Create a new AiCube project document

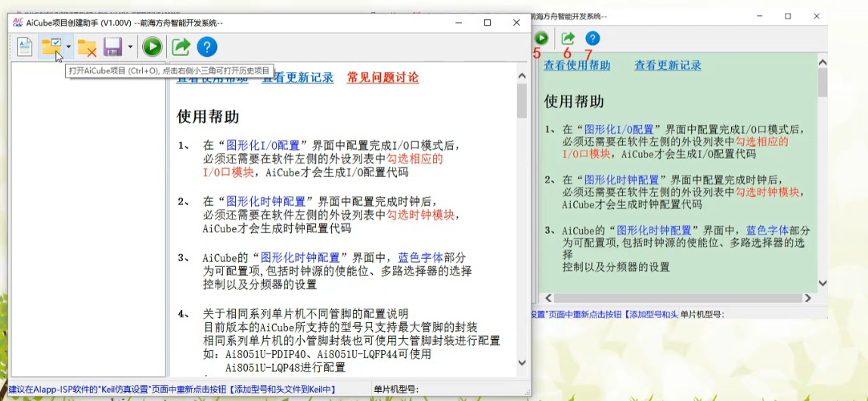[x=24, y=46]
